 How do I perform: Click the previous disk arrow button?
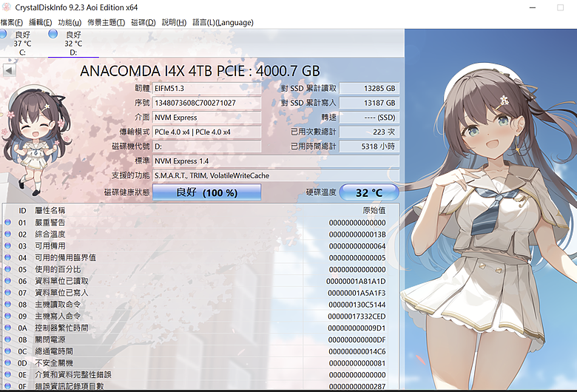[9, 70]
